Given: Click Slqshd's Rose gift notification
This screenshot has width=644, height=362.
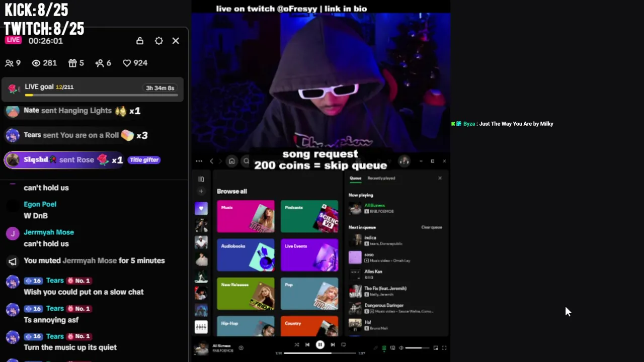Looking at the screenshot, I should point(64,160).
